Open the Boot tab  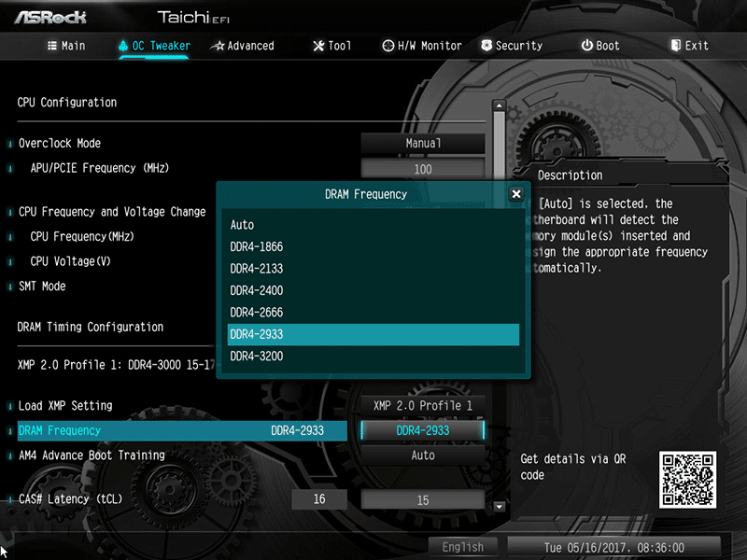(x=600, y=46)
